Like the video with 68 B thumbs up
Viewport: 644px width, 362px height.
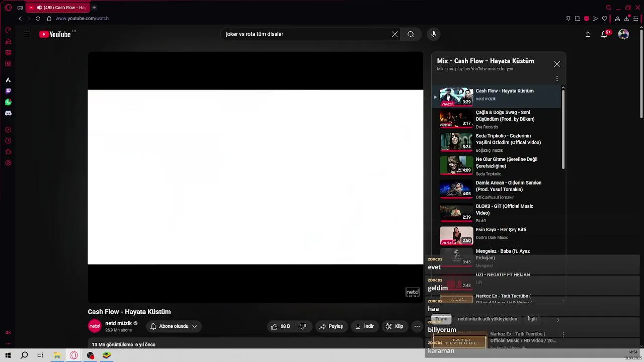coord(280,326)
